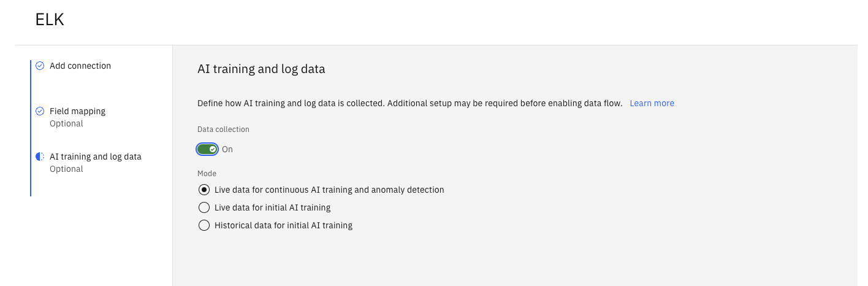Click the Historical data for initial AI training label text
Image resolution: width=868 pixels, height=286 pixels.
(283, 225)
